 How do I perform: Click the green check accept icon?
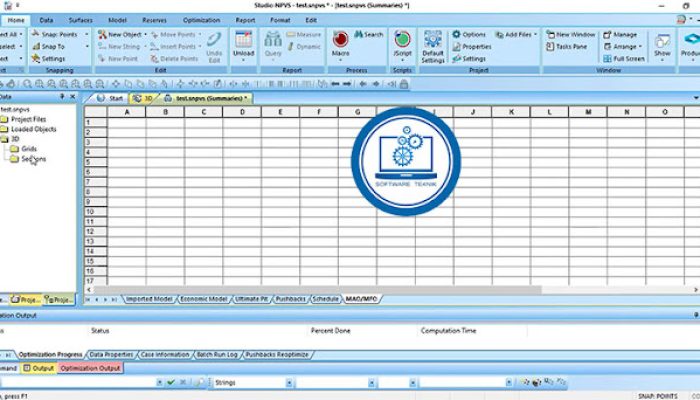[171, 383]
